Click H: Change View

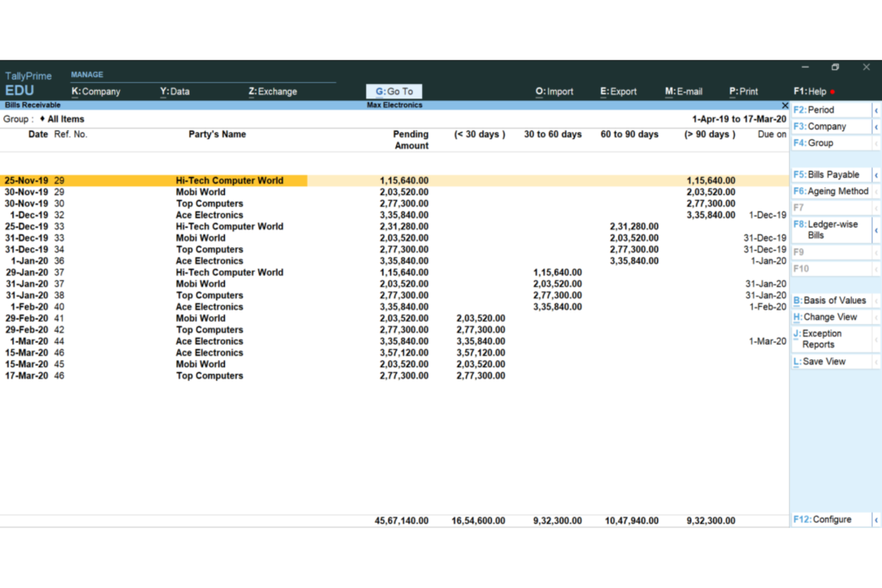click(x=831, y=317)
